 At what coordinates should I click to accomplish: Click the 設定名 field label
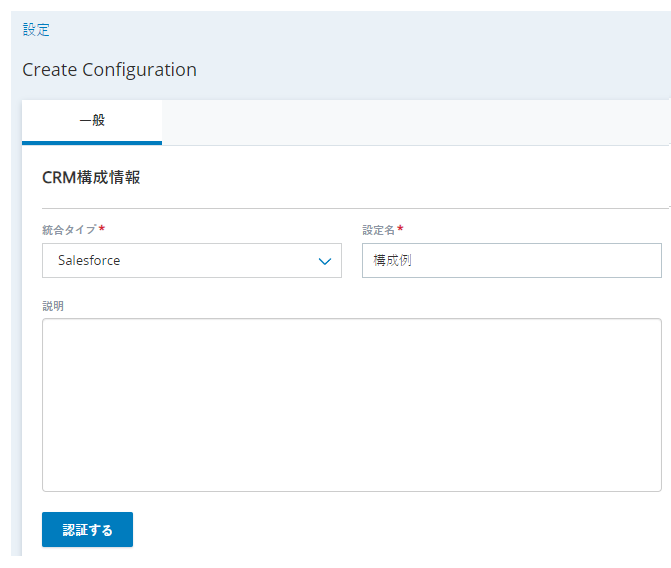click(378, 230)
